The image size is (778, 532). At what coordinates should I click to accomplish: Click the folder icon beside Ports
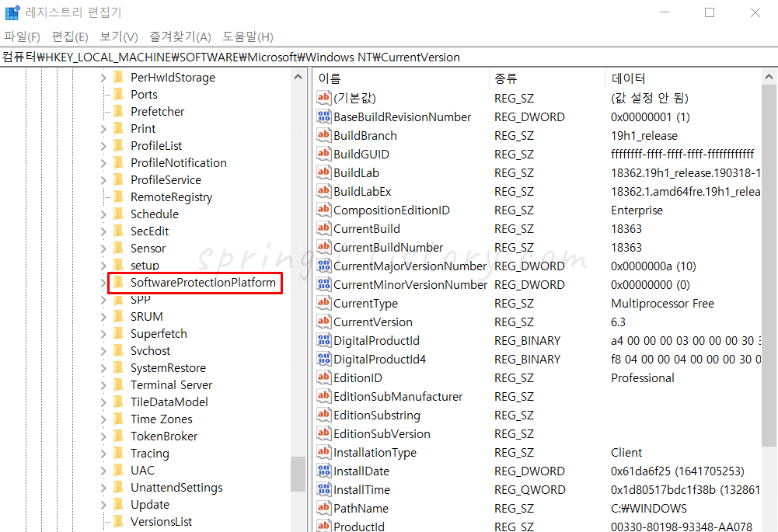(x=118, y=94)
